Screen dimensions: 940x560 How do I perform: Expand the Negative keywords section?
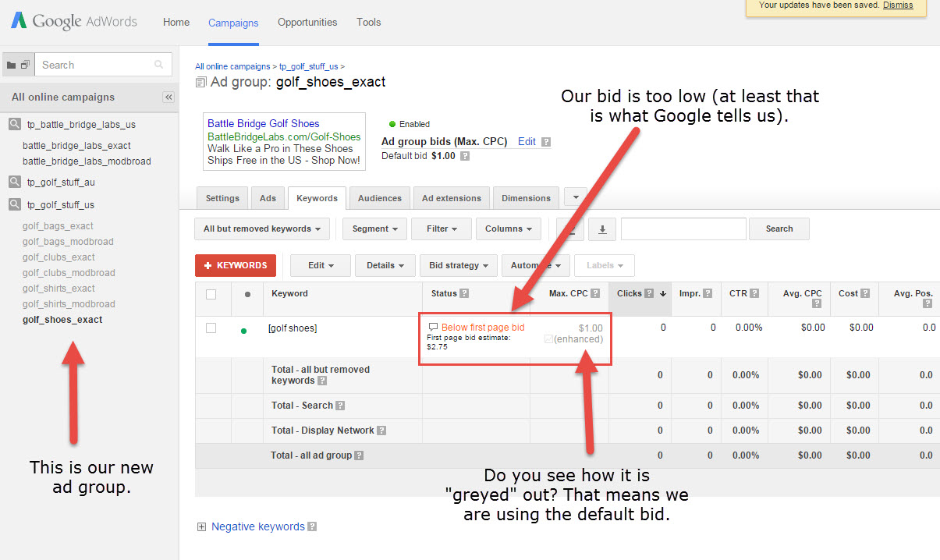tap(201, 527)
